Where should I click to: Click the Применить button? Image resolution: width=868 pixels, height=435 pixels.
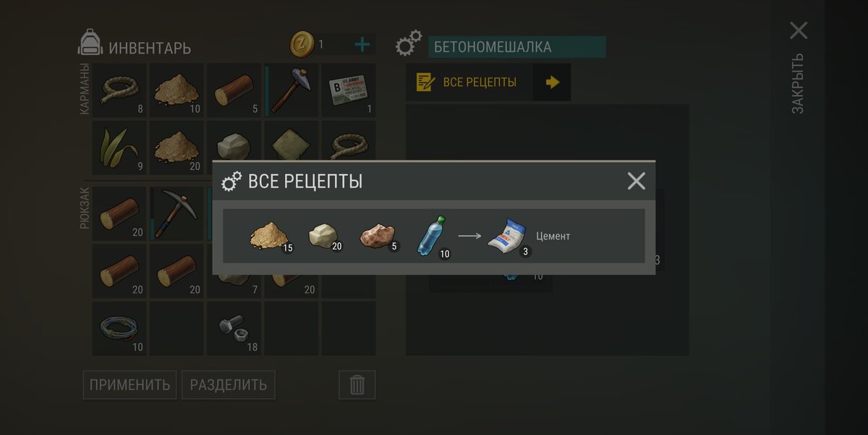coord(130,385)
